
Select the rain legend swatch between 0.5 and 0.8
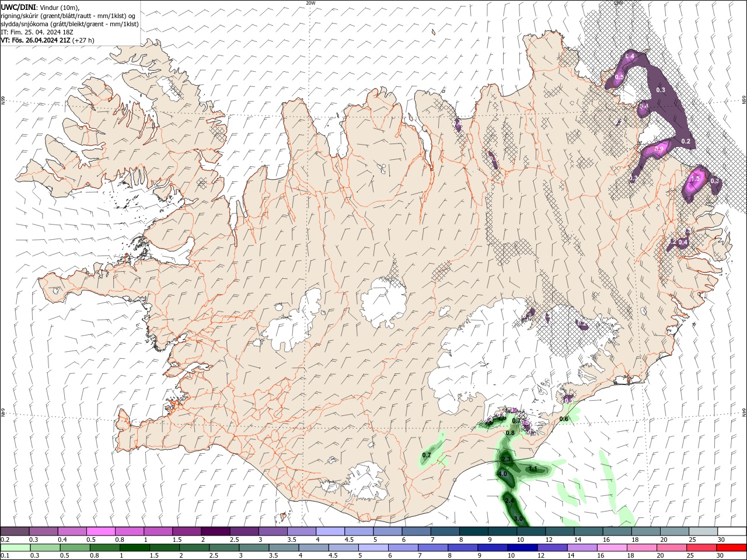coord(75,548)
